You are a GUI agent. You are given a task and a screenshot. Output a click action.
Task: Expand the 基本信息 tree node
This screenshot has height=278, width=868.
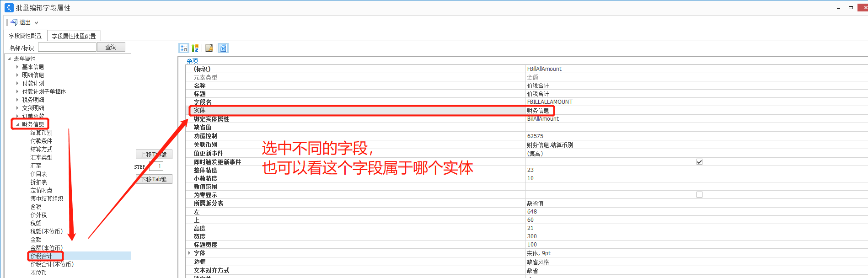coord(17,67)
